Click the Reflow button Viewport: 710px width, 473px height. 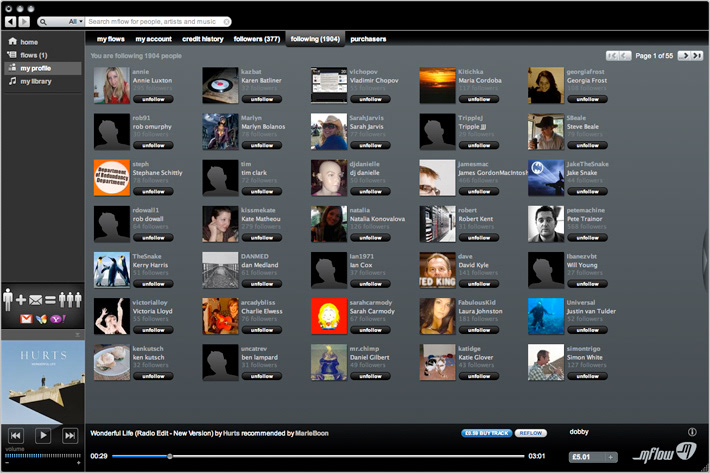[x=531, y=433]
